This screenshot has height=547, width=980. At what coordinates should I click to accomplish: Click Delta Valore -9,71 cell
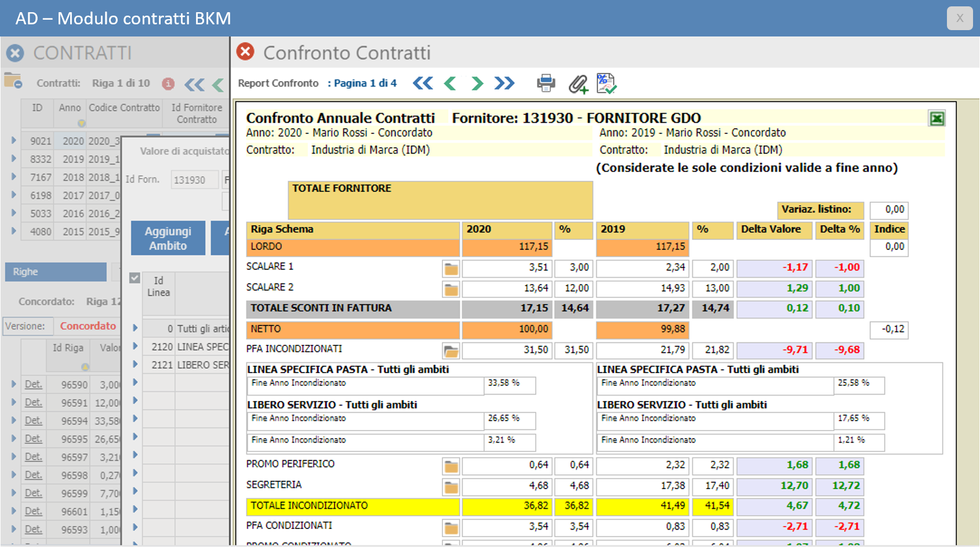774,350
